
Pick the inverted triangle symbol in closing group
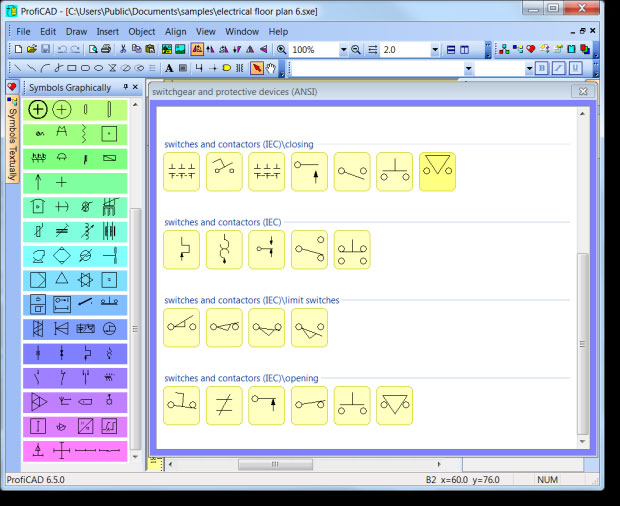(x=437, y=171)
